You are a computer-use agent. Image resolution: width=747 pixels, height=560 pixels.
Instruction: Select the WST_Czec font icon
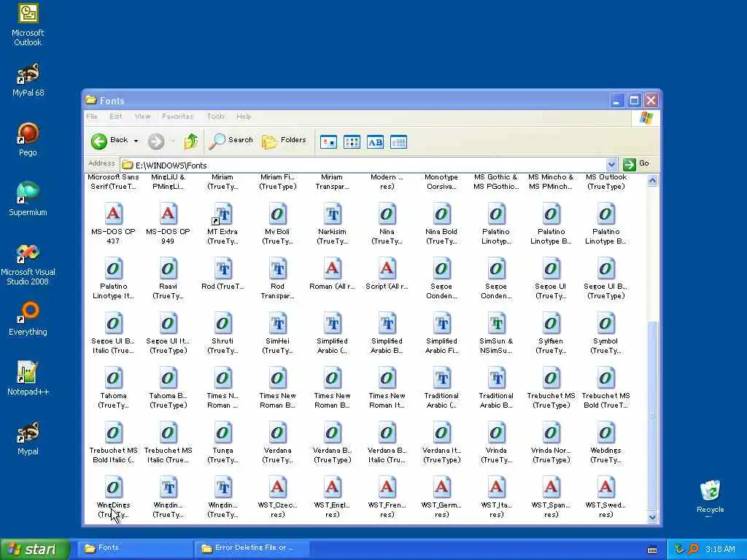click(x=277, y=488)
